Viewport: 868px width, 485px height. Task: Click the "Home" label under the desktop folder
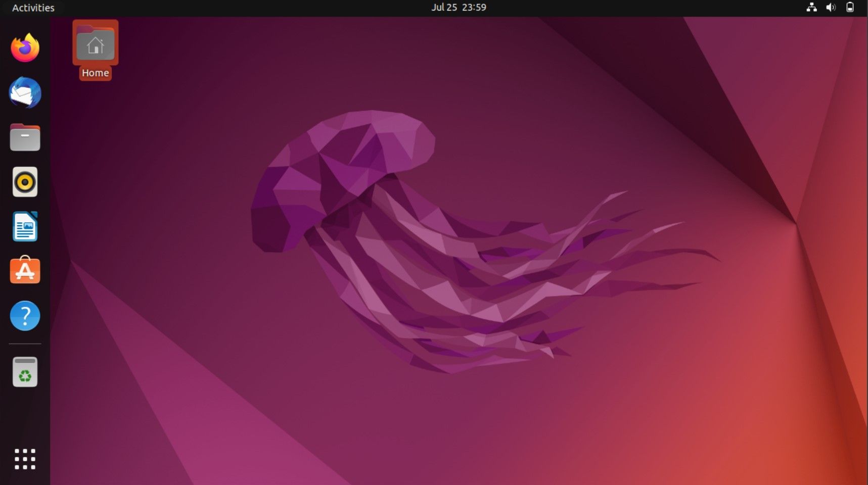95,72
